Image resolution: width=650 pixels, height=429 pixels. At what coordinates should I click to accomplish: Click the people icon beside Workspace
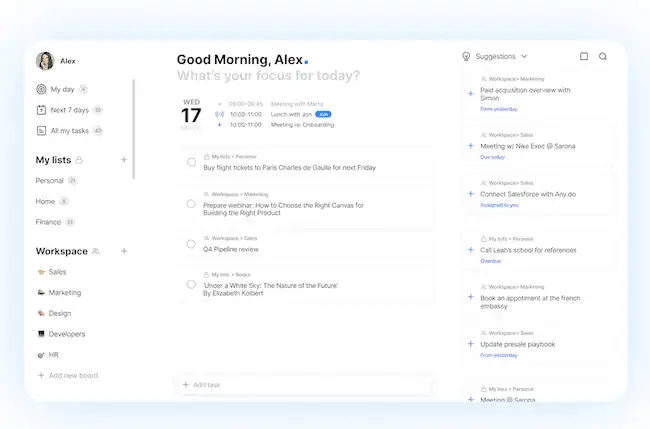point(96,251)
